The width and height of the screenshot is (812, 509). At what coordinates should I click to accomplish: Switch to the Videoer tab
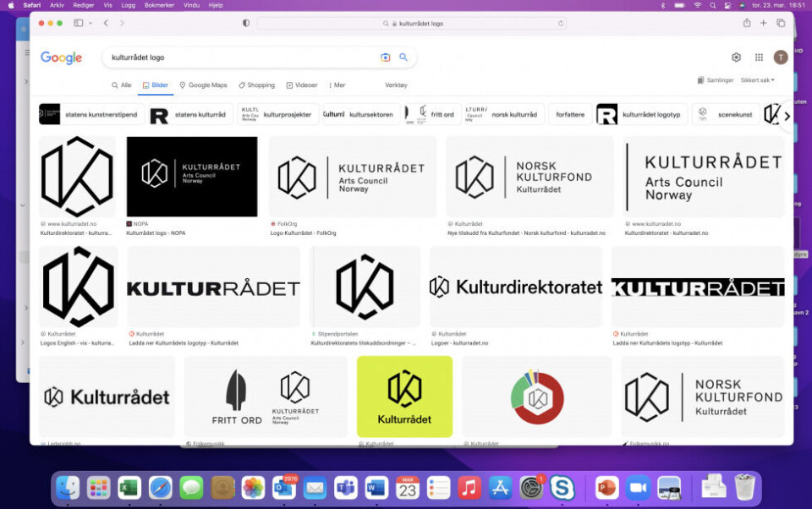pyautogui.click(x=302, y=85)
